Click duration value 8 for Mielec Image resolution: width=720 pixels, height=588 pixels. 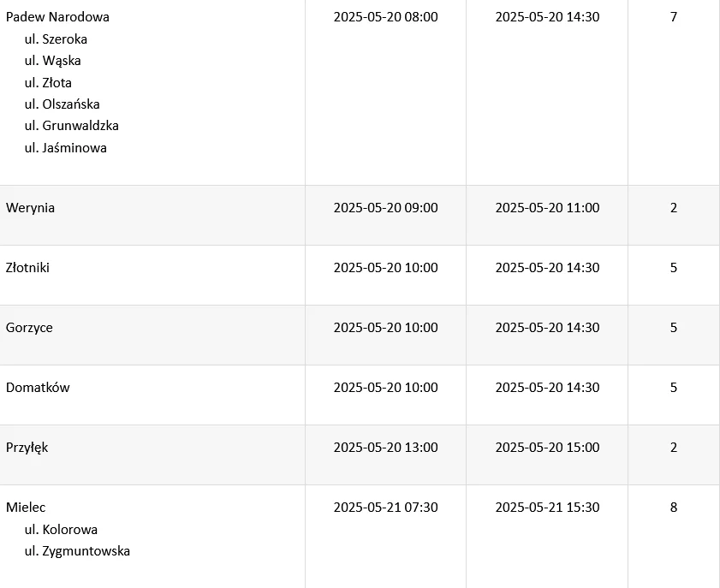[674, 508]
